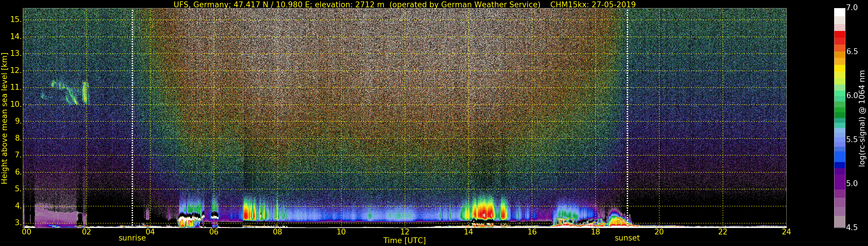
Task: Click the '5.5' colorbar tick label
Action: coord(852,139)
